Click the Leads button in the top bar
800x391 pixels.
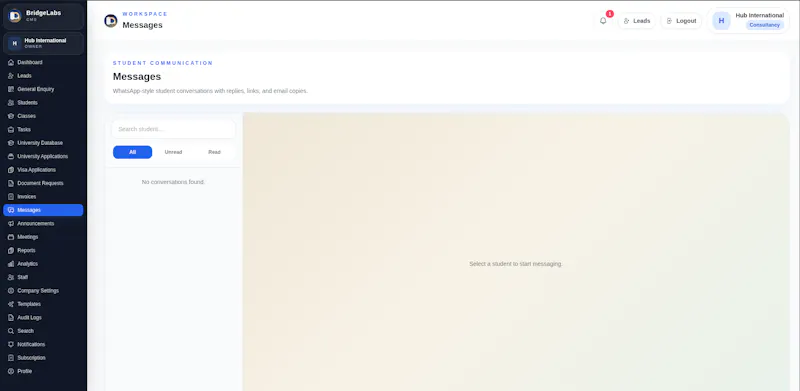(637, 21)
